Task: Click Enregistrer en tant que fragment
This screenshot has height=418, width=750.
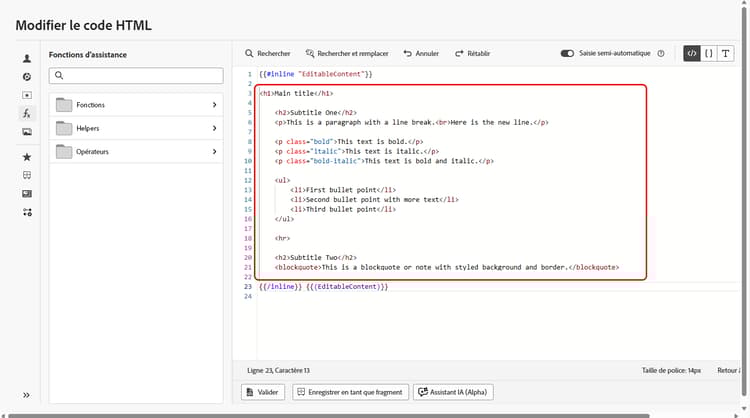Action: click(349, 393)
